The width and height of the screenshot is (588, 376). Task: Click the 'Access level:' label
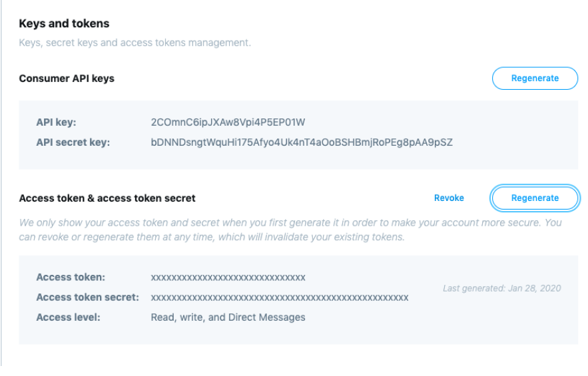click(68, 317)
